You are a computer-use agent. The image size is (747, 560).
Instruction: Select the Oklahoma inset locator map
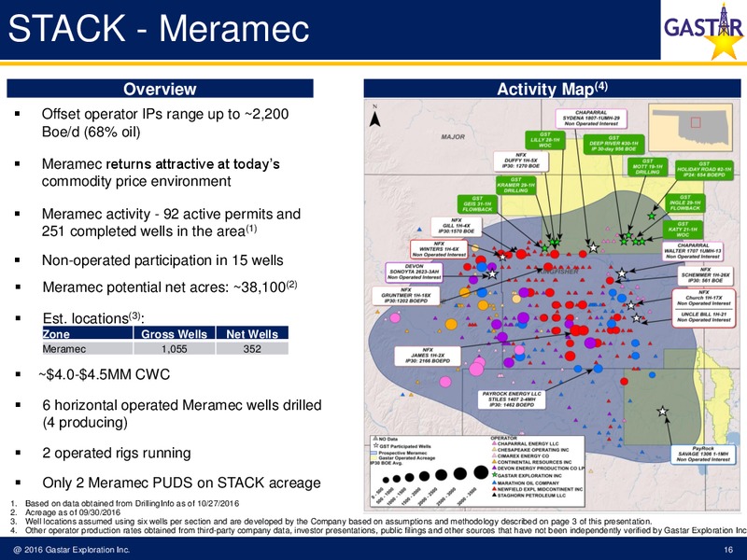coord(691,126)
